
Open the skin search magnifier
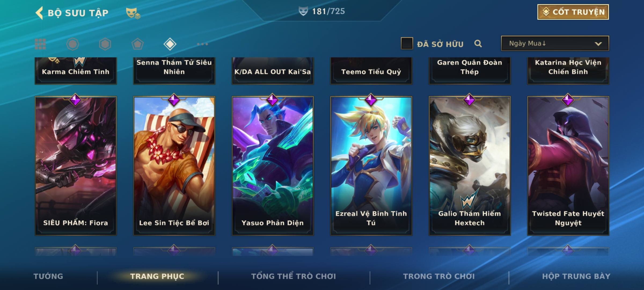(x=478, y=44)
